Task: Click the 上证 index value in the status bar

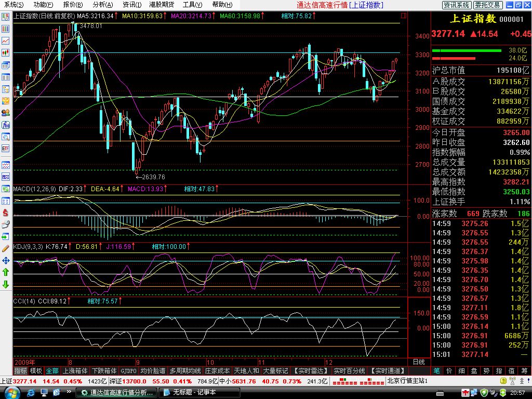Action: coord(24,381)
